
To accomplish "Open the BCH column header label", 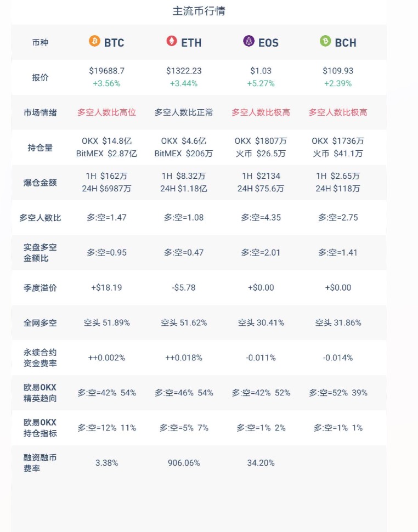I will [346, 42].
